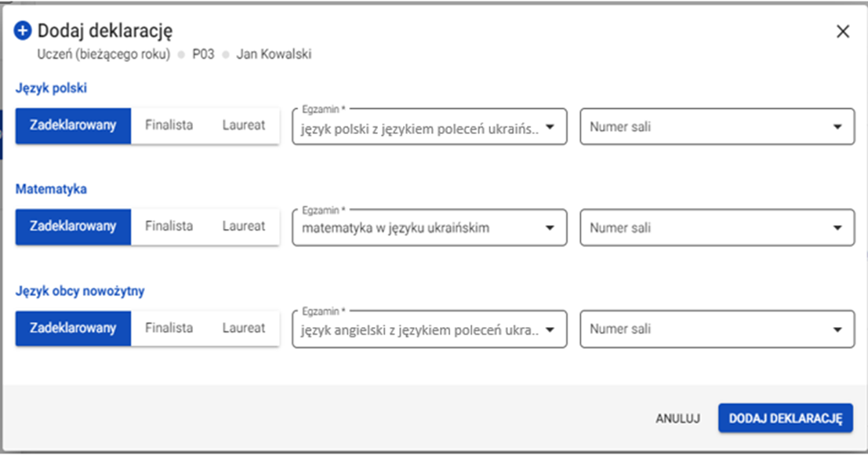Set Język obcy nowożytny to Laureat
Image resolution: width=868 pixels, height=455 pixels.
coord(243,329)
